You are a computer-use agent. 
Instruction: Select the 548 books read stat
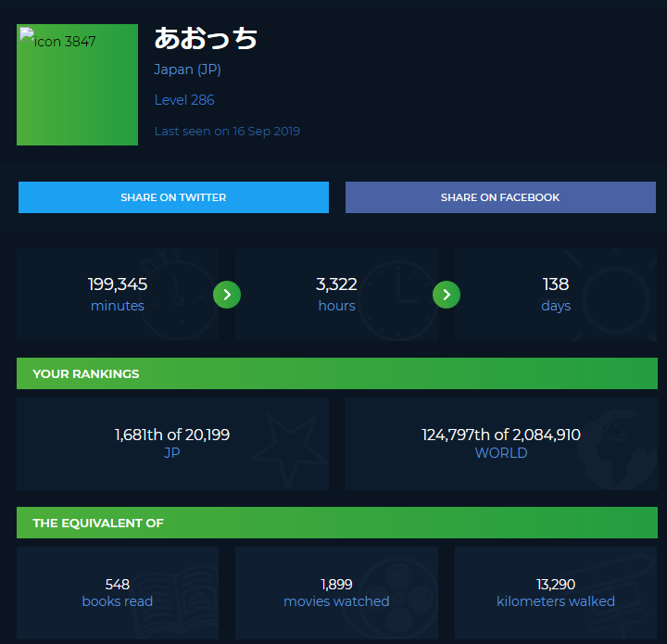click(118, 592)
